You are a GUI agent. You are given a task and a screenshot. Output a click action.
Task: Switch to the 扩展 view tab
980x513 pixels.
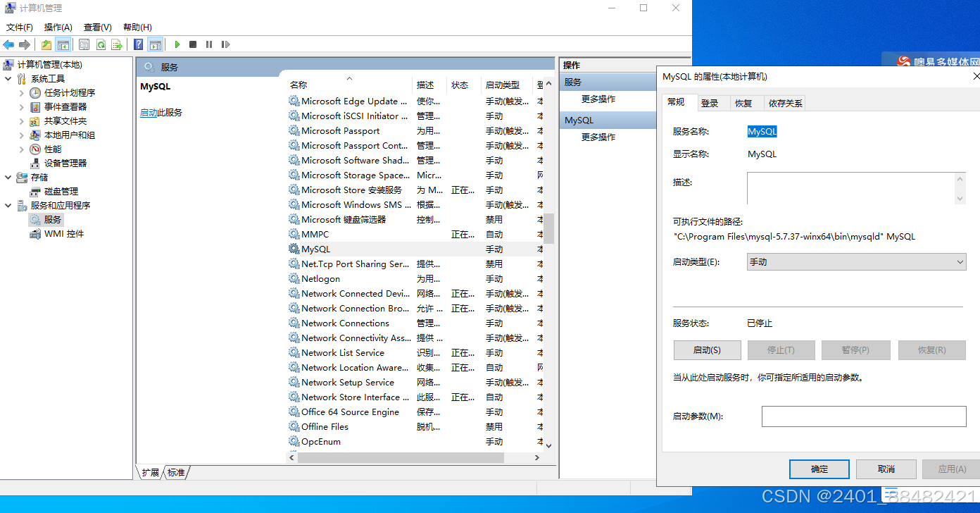150,472
